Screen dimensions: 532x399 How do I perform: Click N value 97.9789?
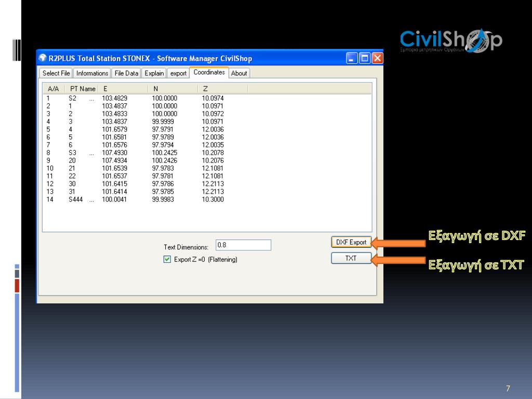pyautogui.click(x=163, y=137)
